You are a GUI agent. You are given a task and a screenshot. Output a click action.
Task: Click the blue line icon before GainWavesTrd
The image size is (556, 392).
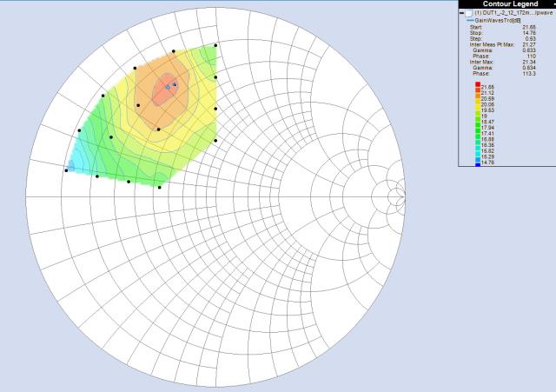click(x=471, y=21)
